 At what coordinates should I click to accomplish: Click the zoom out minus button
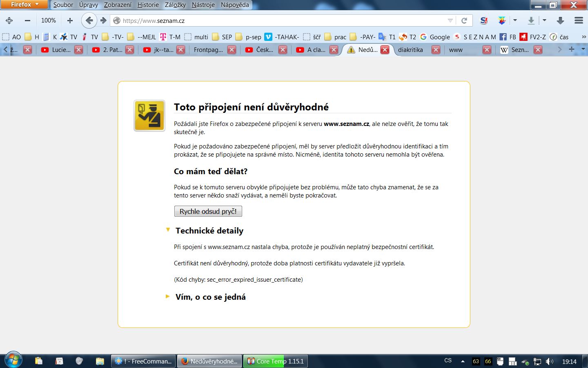point(27,20)
